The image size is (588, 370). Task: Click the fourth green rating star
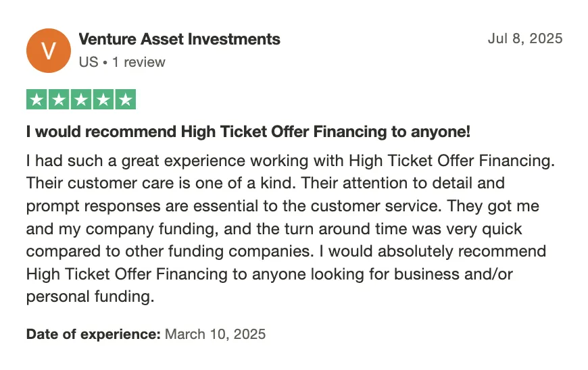point(103,100)
